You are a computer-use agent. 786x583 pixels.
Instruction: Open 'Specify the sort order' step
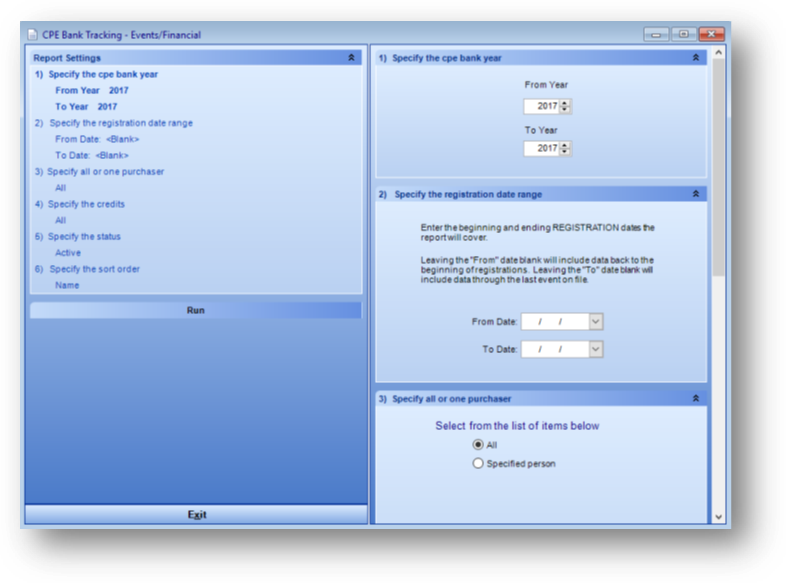[103, 269]
